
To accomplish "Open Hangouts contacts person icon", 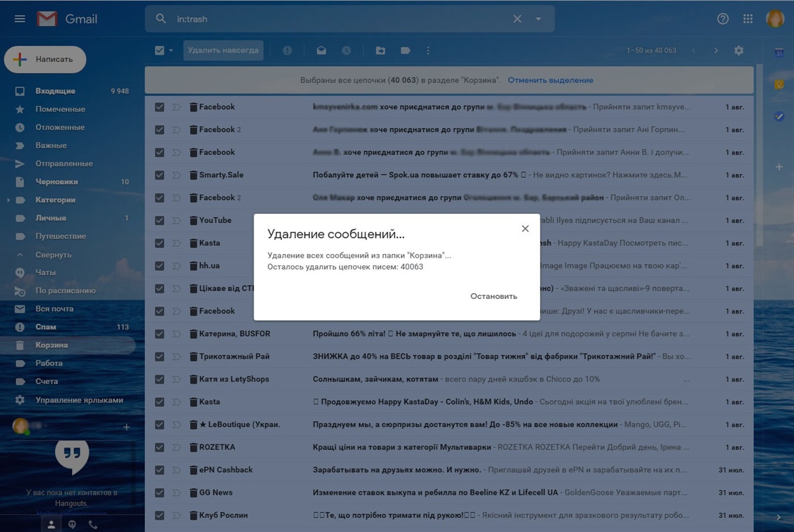I will pyautogui.click(x=51, y=524).
